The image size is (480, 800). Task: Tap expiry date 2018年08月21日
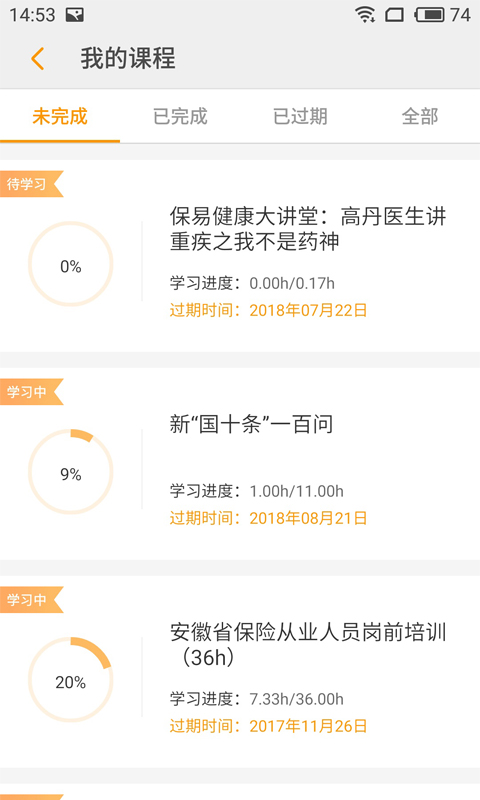coord(308,518)
